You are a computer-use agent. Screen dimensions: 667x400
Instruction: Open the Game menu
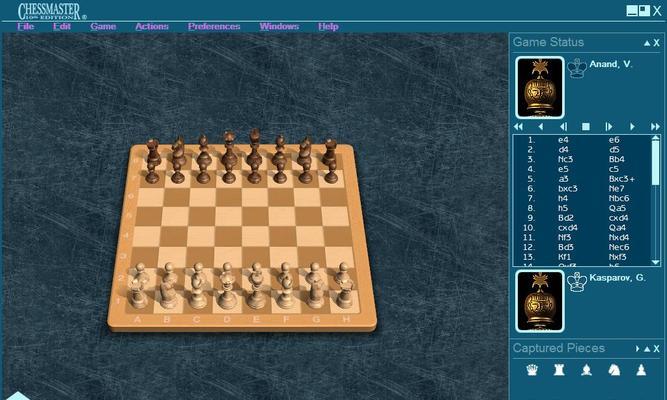pyautogui.click(x=103, y=26)
